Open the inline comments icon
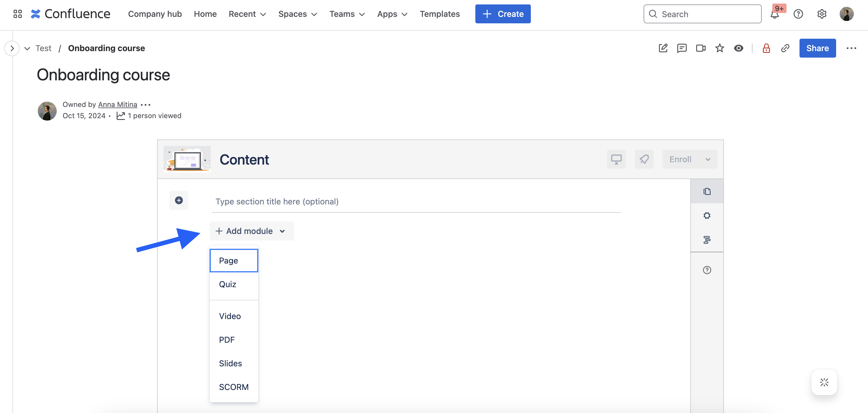This screenshot has width=868, height=413. click(682, 48)
